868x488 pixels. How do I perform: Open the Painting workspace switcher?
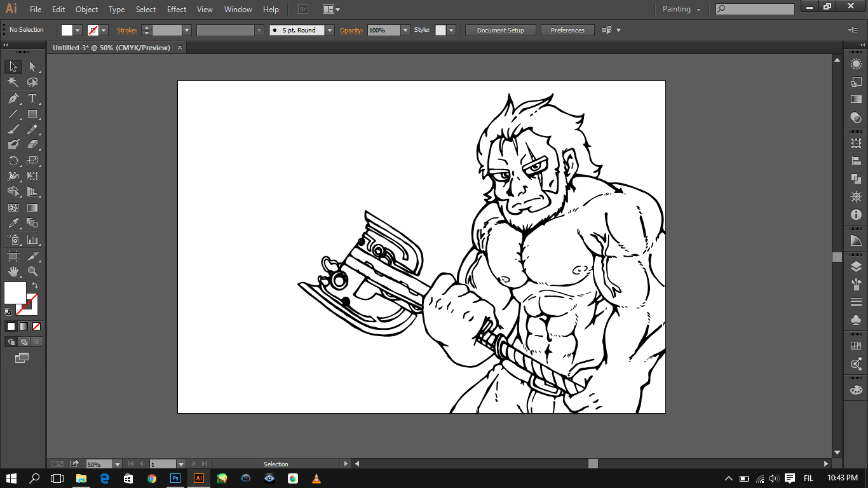pos(682,9)
